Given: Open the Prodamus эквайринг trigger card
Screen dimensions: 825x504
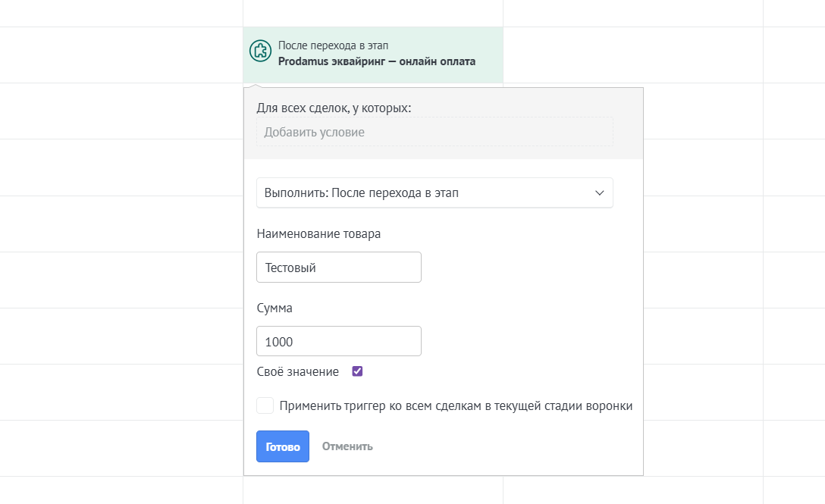Looking at the screenshot, I should [x=373, y=55].
